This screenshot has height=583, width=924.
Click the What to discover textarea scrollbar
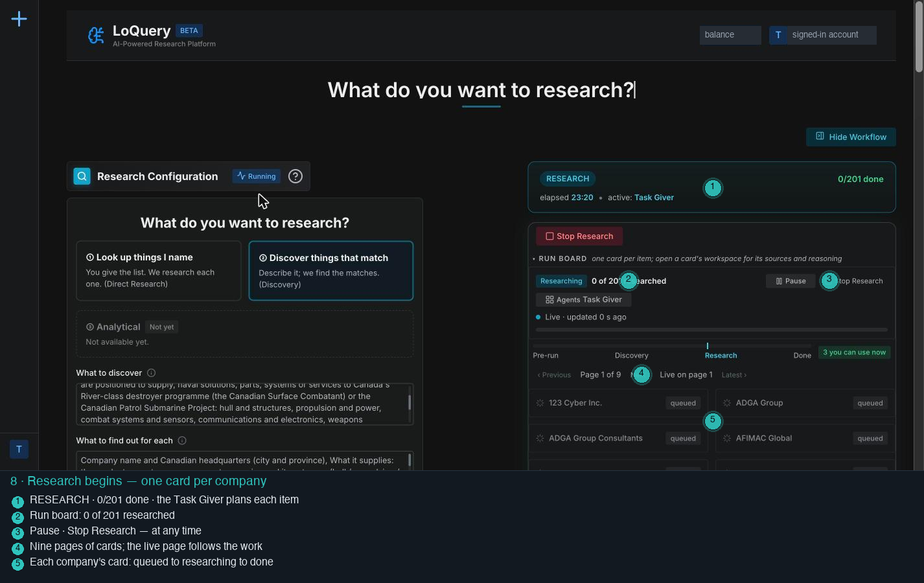point(410,402)
